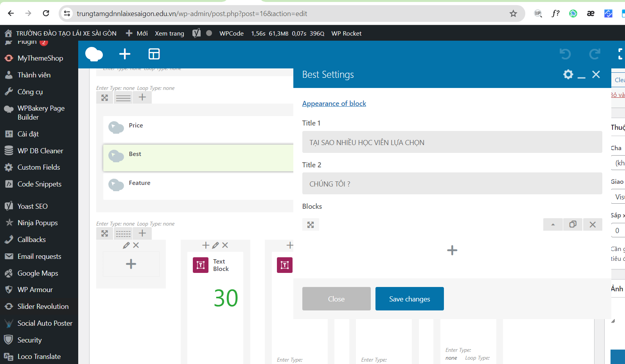Open Code Snippets menu

39,184
